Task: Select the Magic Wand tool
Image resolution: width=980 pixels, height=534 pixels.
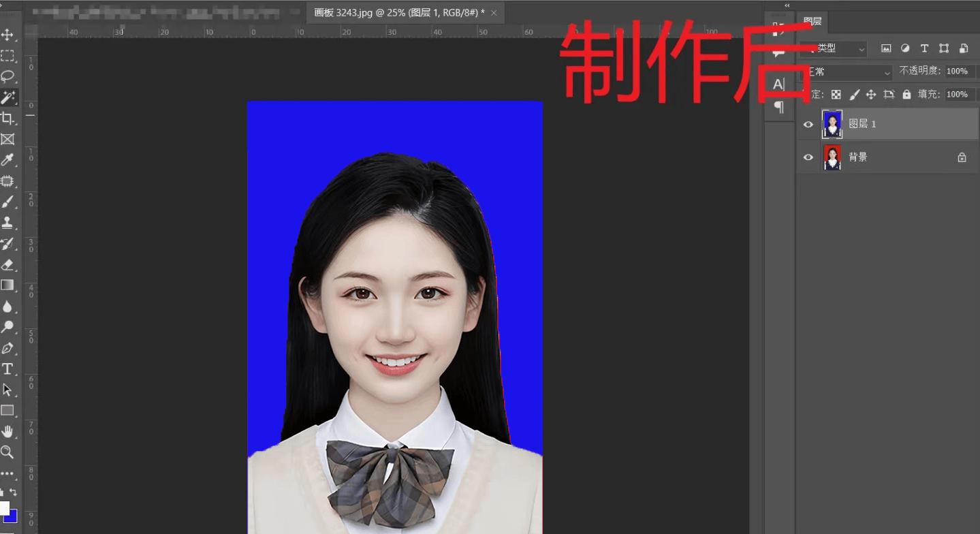Action: 9,97
